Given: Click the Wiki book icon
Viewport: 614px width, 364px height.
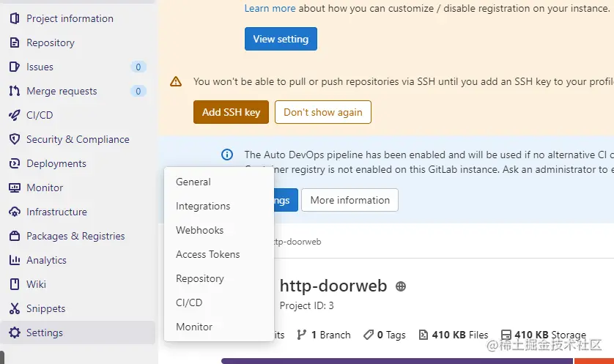Looking at the screenshot, I should pyautogui.click(x=15, y=284).
